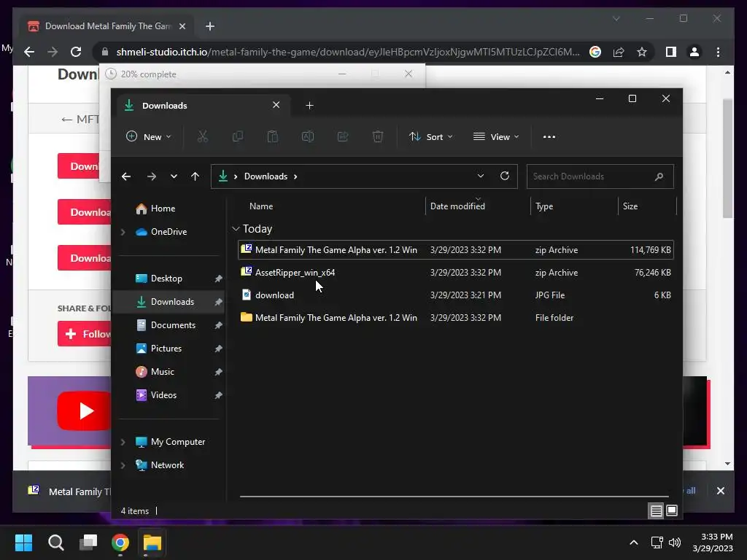Close the Downloads tab
Image resolution: width=747 pixels, height=560 pixels.
(x=276, y=105)
